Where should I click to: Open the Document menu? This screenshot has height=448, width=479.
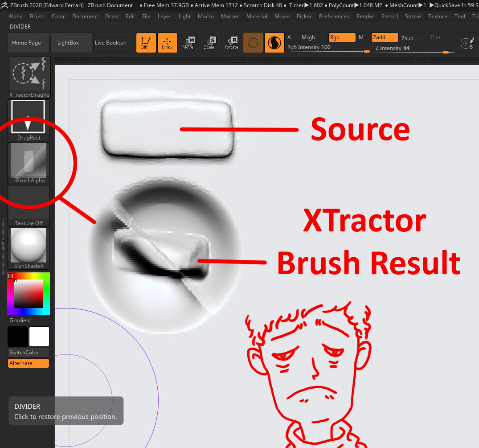[x=85, y=16]
